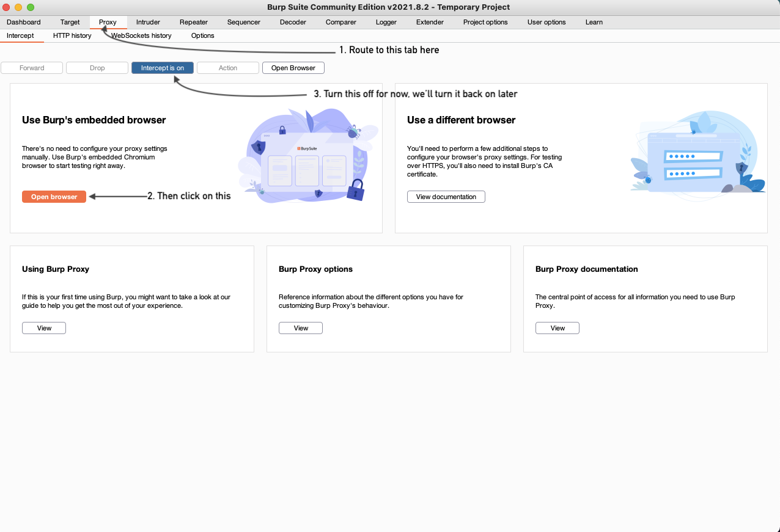Open the Repeater tab

[194, 22]
